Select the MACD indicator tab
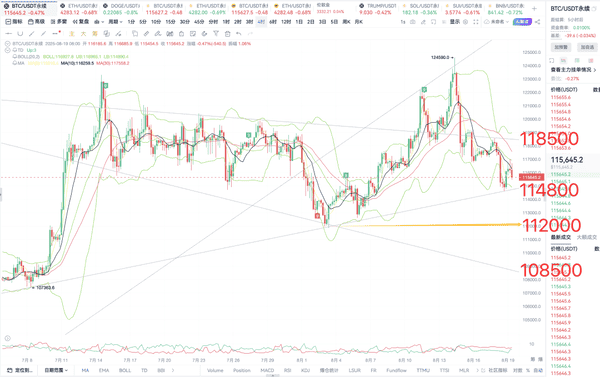Viewport: 600px width, 377px height. pyautogui.click(x=267, y=370)
